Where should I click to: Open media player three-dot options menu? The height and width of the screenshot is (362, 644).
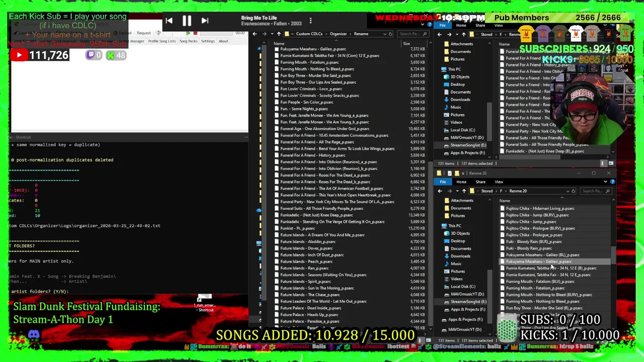[x=310, y=21]
